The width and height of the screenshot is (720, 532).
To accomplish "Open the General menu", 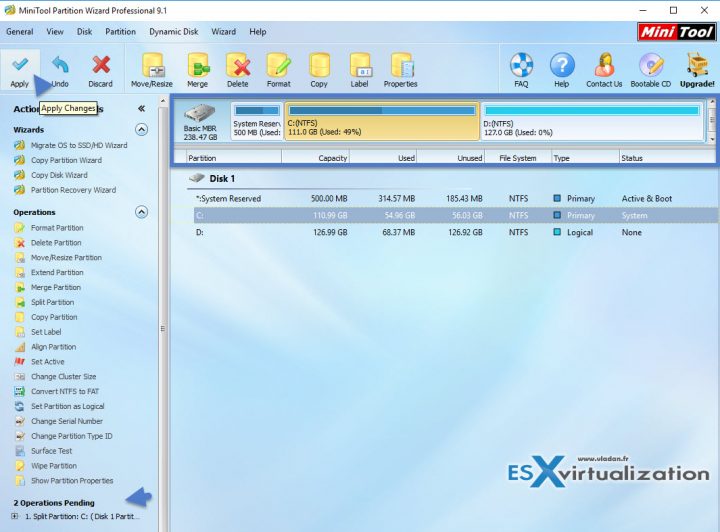I will coord(20,32).
